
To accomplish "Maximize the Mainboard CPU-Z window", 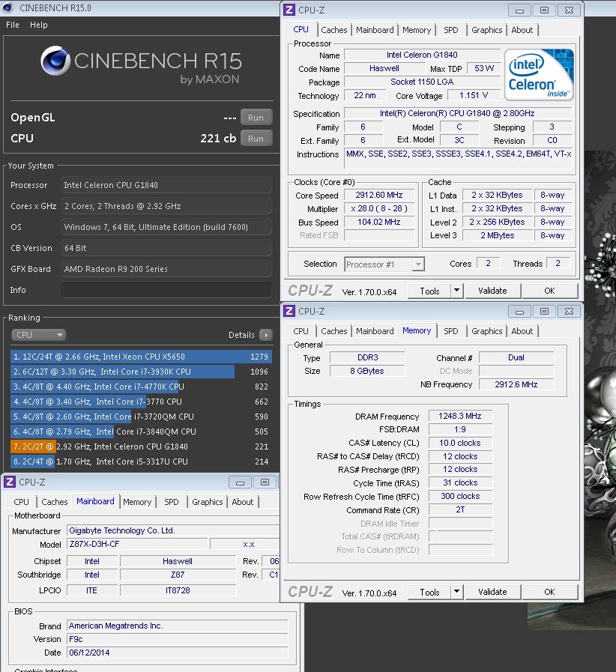I will (265, 482).
